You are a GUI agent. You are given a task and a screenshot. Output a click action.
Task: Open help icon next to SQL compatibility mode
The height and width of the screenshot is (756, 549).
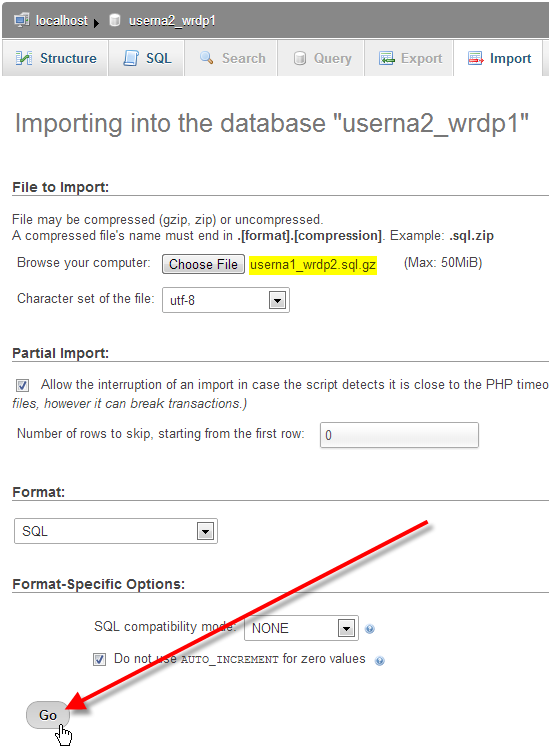370,629
